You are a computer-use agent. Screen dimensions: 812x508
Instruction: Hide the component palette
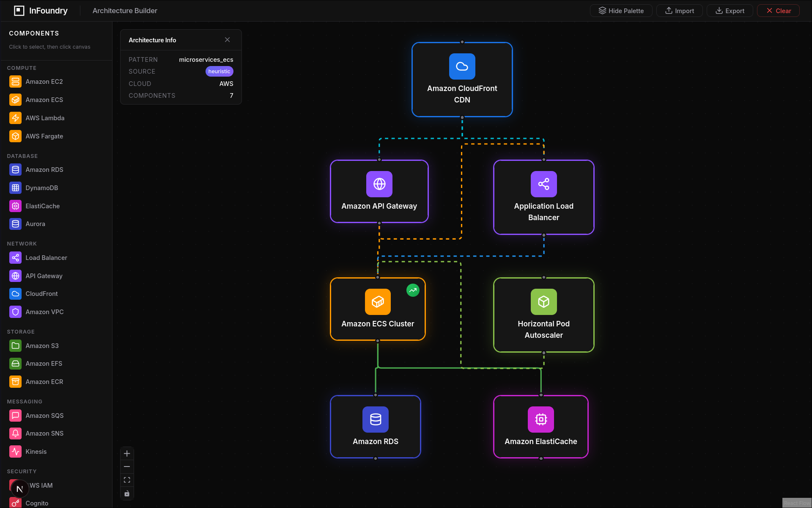click(x=621, y=11)
